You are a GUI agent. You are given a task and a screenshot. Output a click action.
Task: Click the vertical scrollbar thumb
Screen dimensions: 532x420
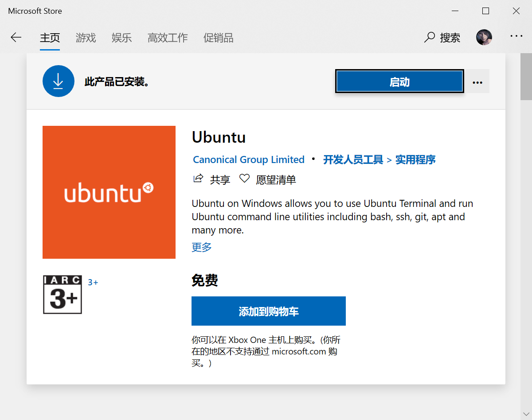pyautogui.click(x=526, y=77)
